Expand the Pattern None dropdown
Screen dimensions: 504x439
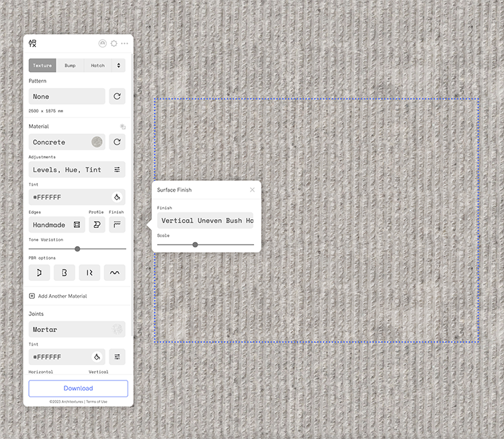click(67, 96)
